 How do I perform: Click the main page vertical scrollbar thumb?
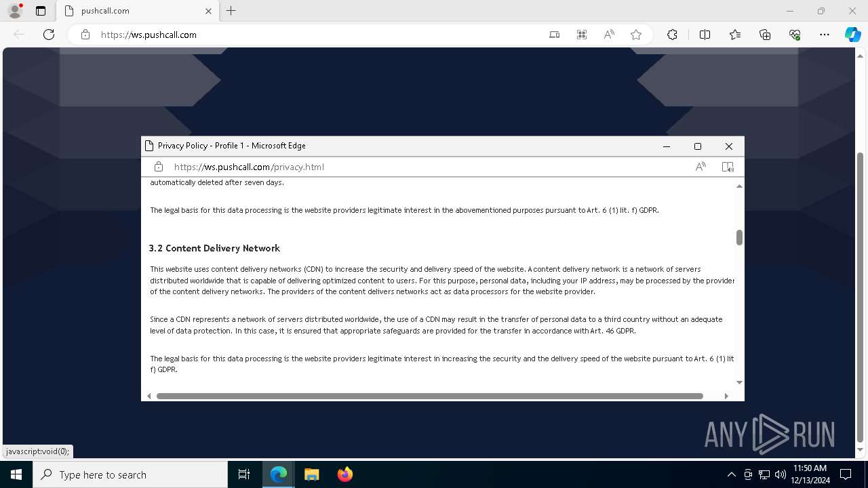click(x=861, y=297)
